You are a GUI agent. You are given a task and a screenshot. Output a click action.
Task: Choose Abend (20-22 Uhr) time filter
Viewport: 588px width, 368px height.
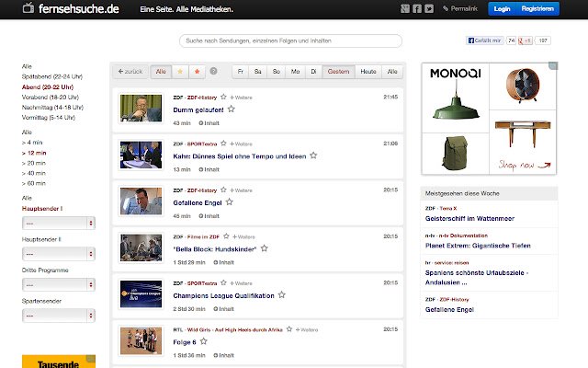point(48,87)
